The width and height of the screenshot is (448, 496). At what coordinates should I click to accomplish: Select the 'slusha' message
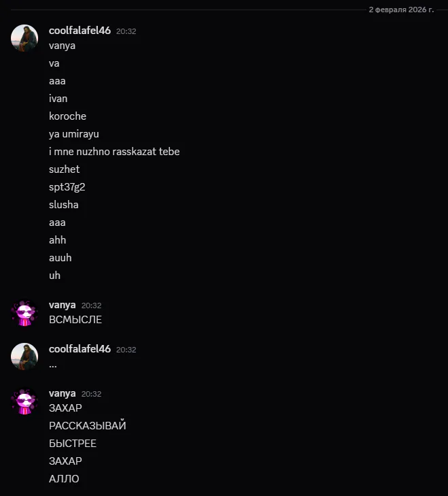63,205
